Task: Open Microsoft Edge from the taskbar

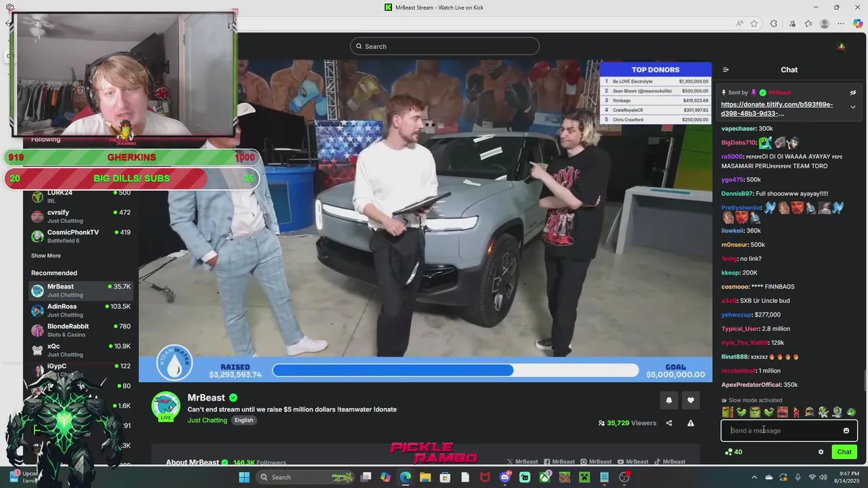Action: (406, 477)
